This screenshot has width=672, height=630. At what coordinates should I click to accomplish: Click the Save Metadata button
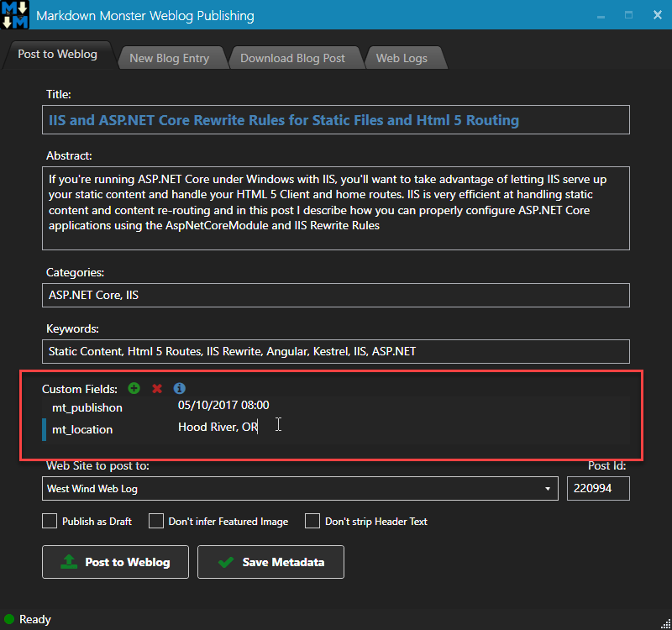click(270, 562)
